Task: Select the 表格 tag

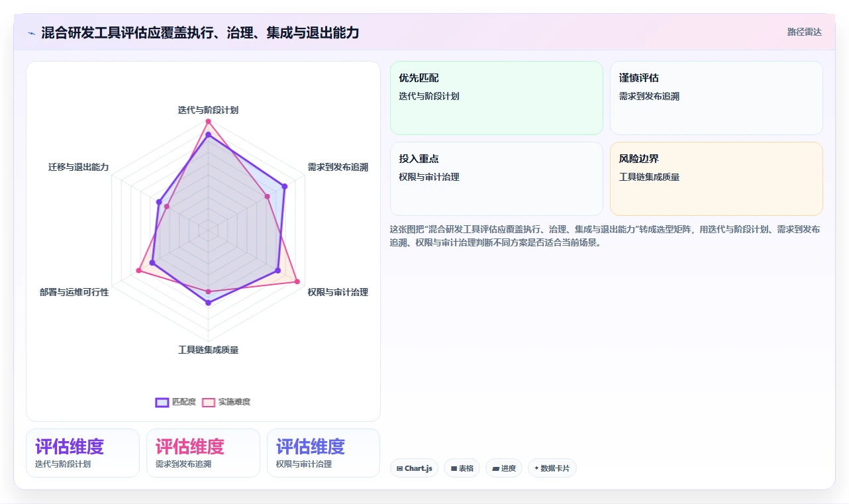Action: (462, 468)
